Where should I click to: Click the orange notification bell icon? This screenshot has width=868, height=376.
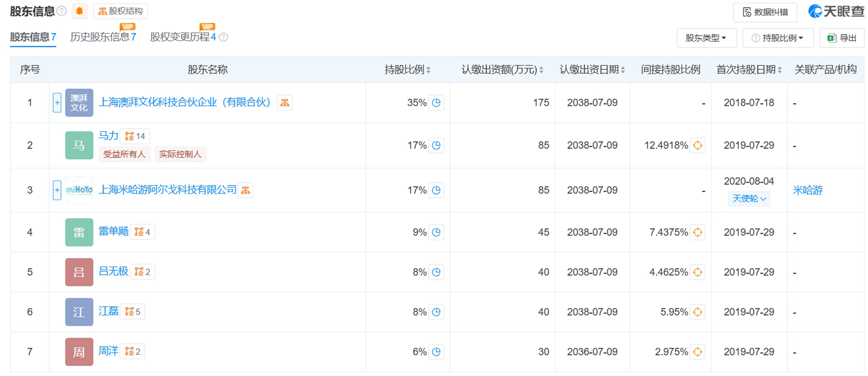coord(79,11)
